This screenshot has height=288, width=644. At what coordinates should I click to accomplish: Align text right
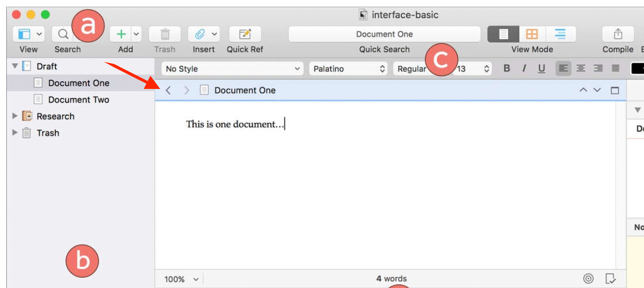pyautogui.click(x=598, y=68)
